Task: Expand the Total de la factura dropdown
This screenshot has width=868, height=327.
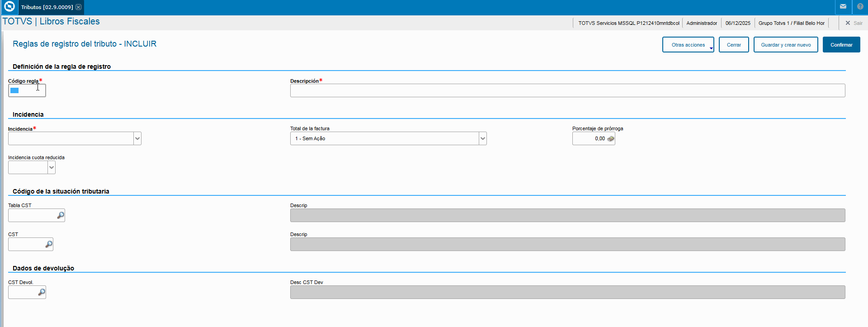Action: (483, 138)
